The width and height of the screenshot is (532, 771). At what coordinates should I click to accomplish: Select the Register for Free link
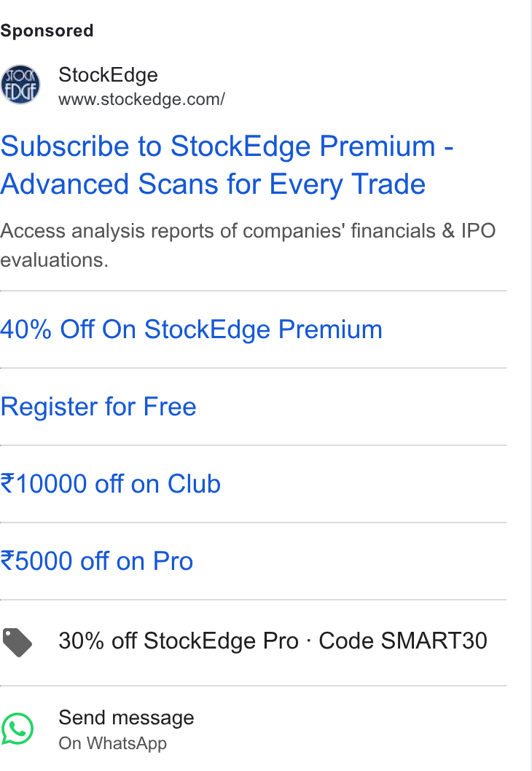coord(98,407)
